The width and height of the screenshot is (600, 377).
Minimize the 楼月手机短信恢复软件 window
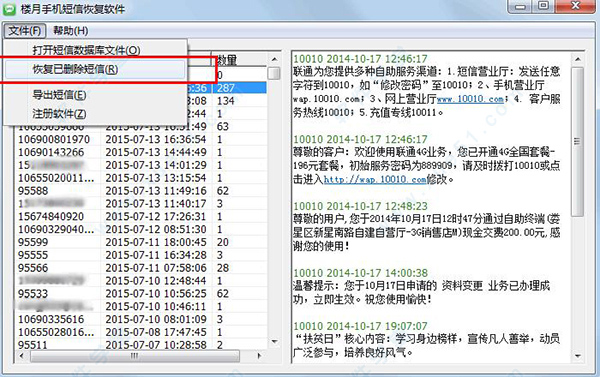[520, 6]
